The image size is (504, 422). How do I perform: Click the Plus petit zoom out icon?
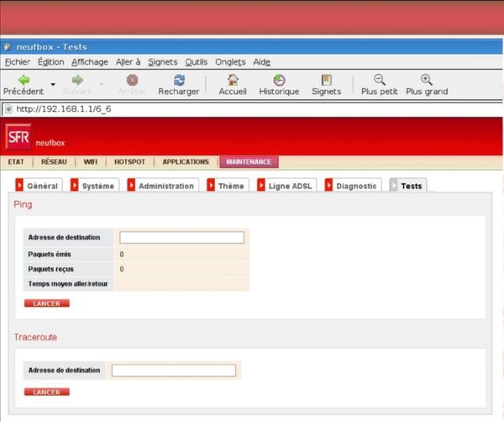pos(379,80)
